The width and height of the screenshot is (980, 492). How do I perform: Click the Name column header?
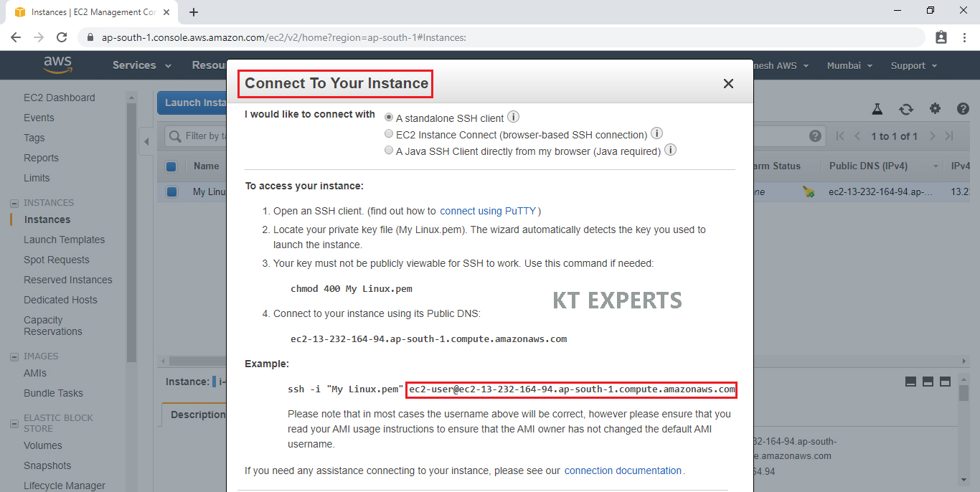(206, 166)
